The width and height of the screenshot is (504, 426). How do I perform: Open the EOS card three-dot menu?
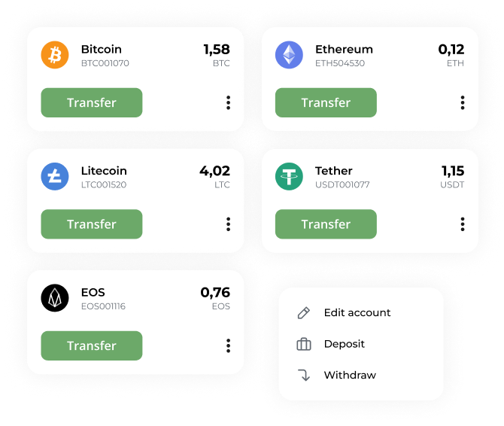click(228, 345)
